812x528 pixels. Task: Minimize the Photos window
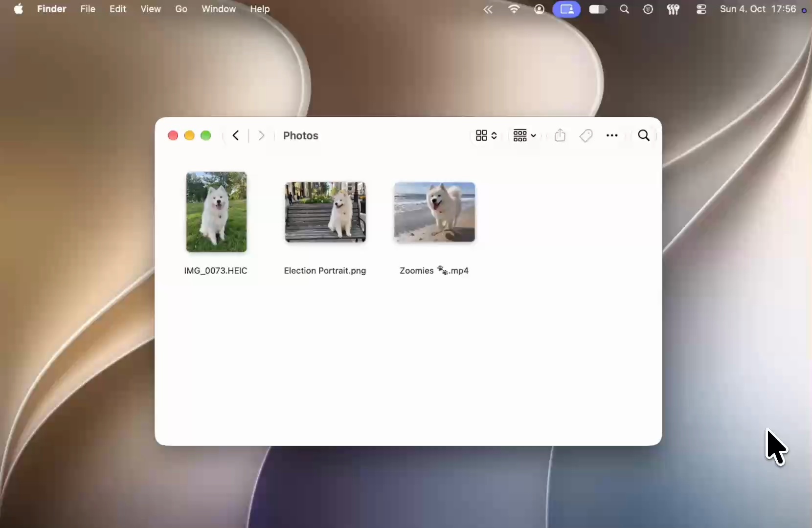189,135
